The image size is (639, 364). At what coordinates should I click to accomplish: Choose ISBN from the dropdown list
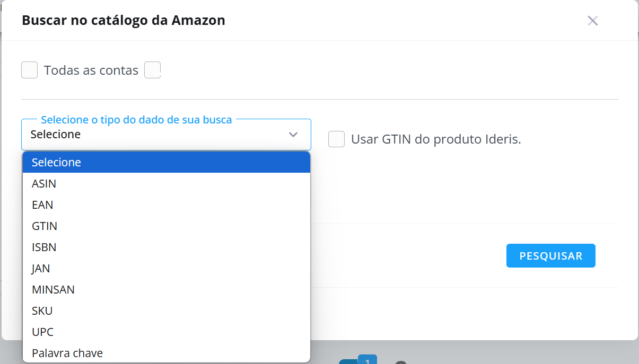166,247
